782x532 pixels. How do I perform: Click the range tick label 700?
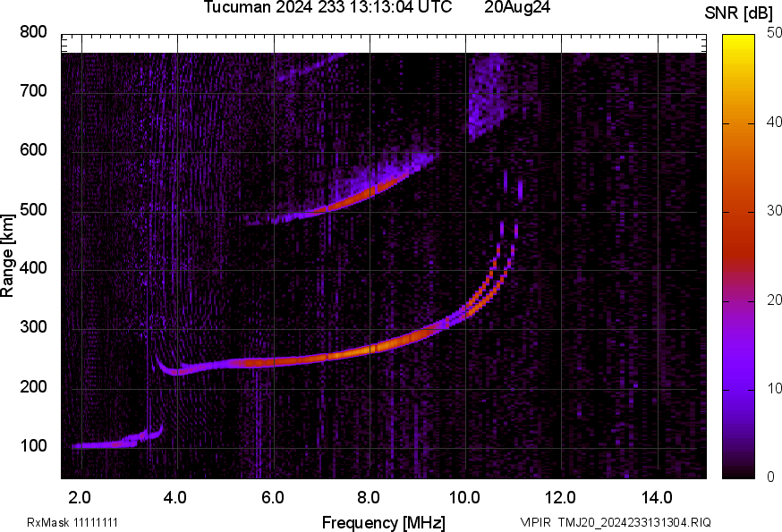point(33,90)
